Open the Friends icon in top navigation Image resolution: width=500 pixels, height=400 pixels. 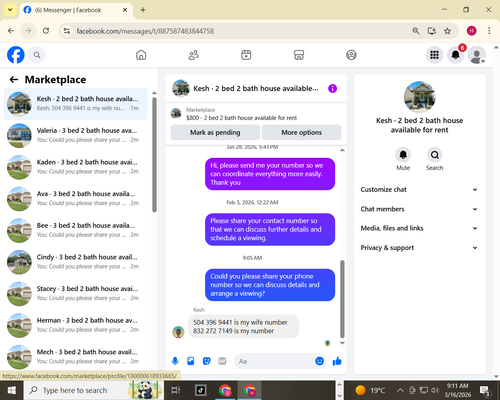(194, 55)
